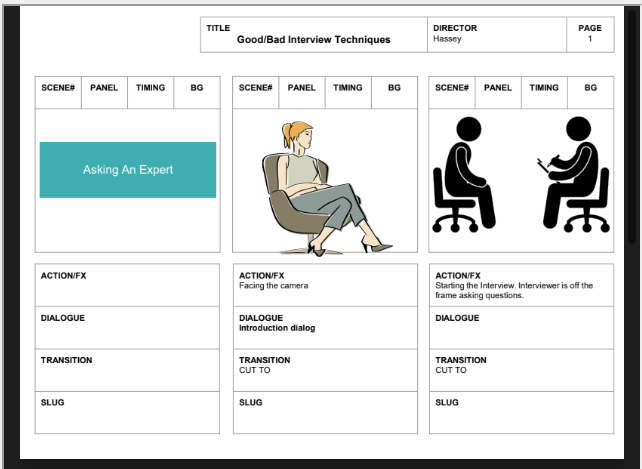642x469 pixels.
Task: Click the empty Transition cell in first column
Action: 127,372
